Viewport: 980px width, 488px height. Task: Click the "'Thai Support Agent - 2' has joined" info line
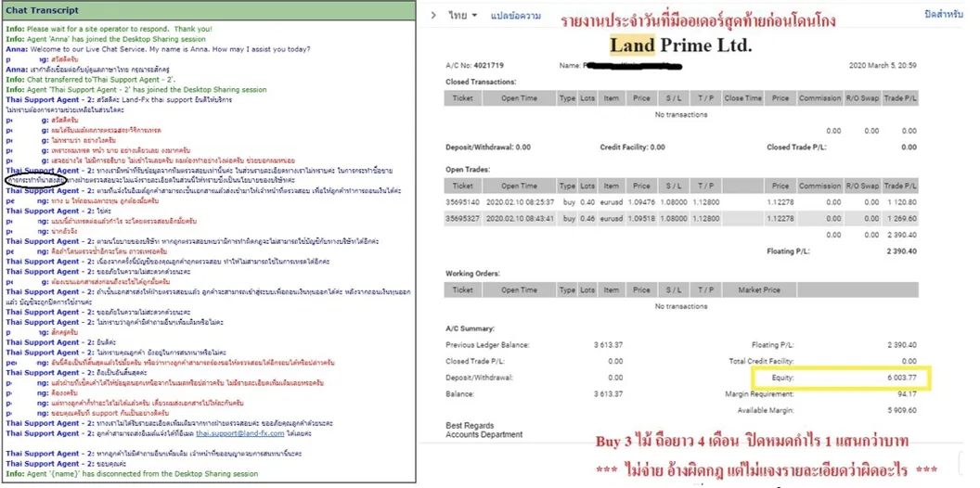pyautogui.click(x=136, y=90)
